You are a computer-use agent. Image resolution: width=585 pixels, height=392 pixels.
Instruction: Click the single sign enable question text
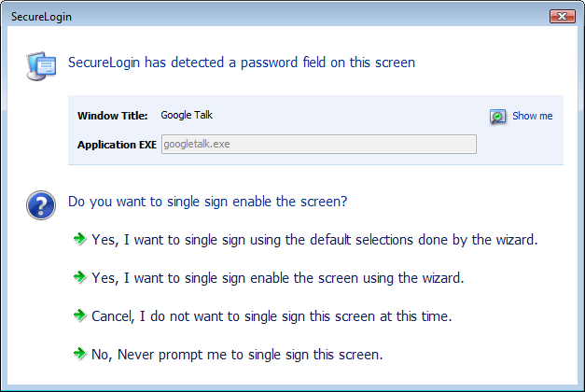pyautogui.click(x=208, y=201)
